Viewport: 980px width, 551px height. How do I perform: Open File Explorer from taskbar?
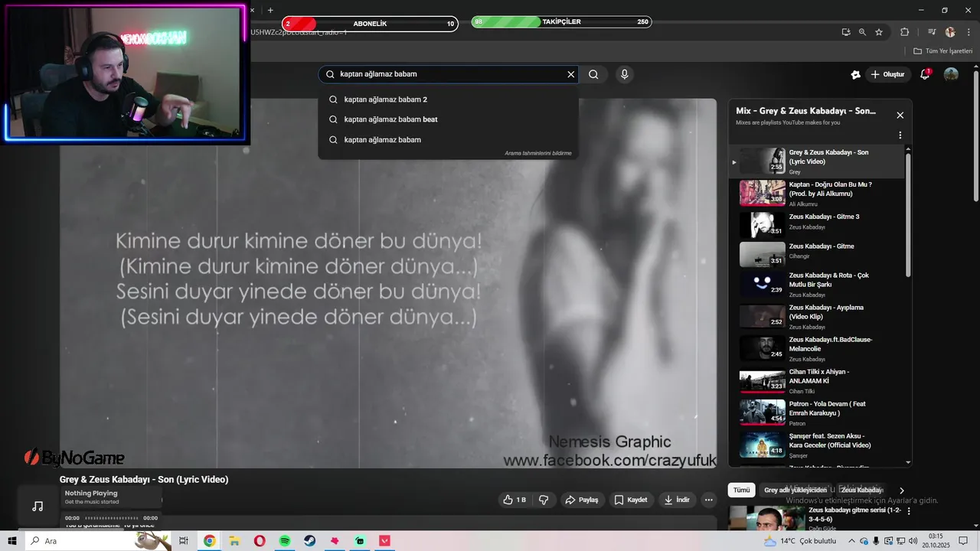tap(234, 541)
